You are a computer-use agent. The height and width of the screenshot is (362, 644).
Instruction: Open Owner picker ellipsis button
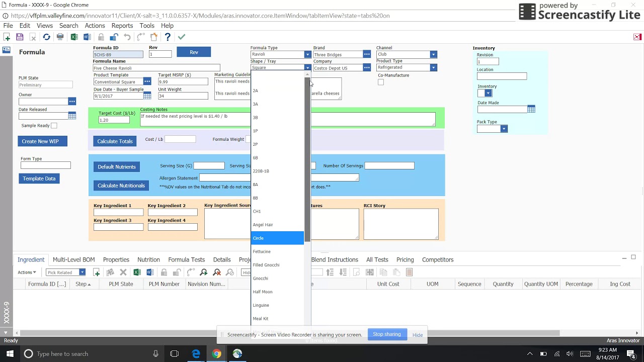(72, 102)
